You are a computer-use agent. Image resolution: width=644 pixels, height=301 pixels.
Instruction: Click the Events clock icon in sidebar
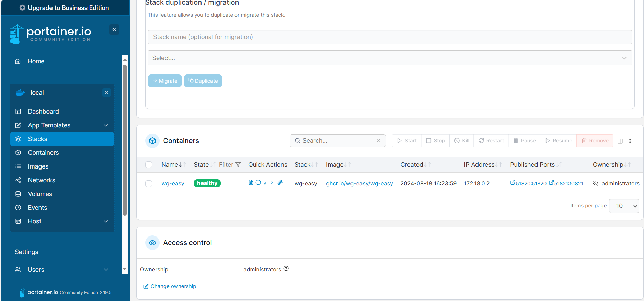click(18, 208)
